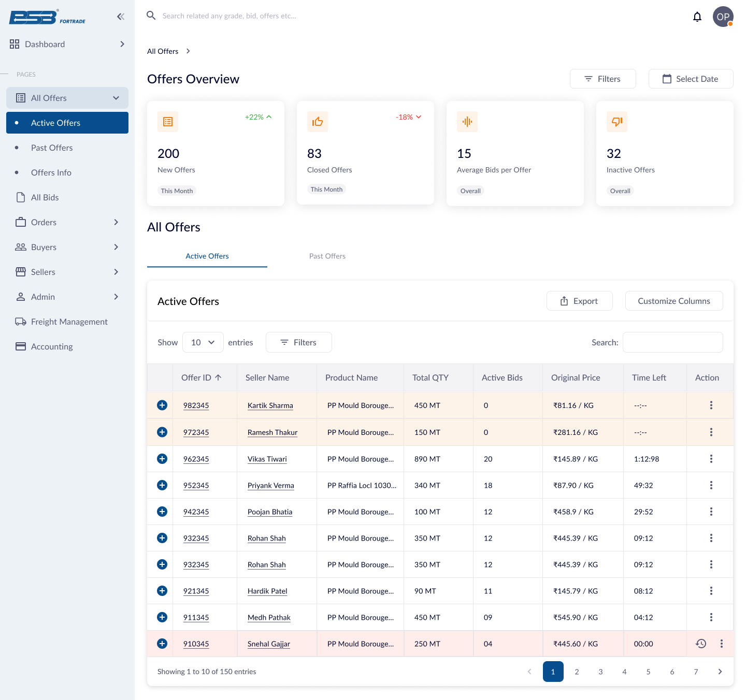Open the kebab menu for offer 982345
The width and height of the screenshot is (746, 700).
pos(711,405)
